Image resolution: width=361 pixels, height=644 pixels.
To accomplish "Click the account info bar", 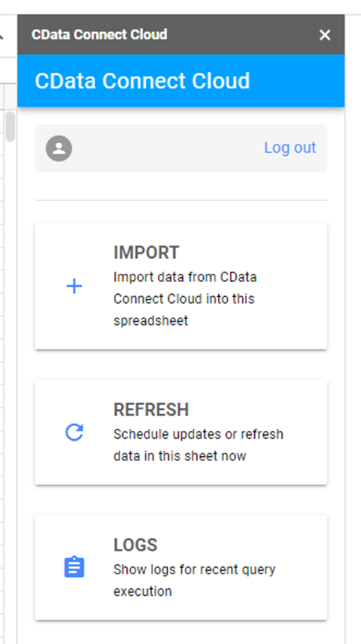I will [x=181, y=148].
